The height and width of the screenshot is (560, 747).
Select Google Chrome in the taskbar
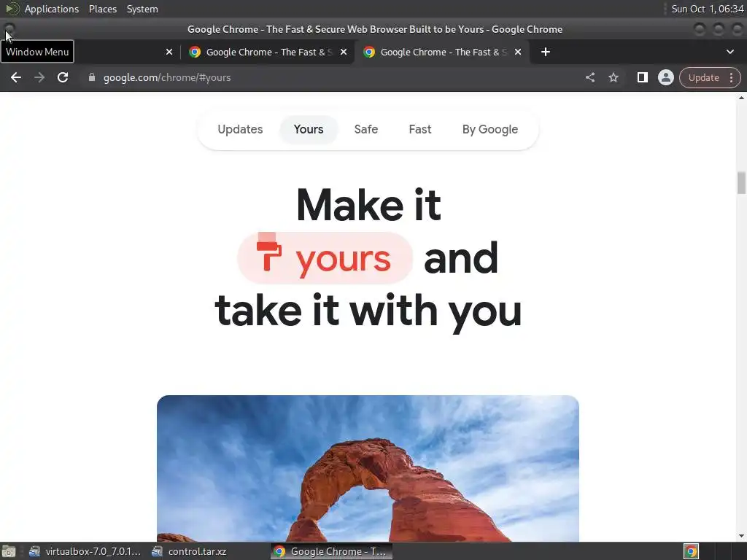332,551
